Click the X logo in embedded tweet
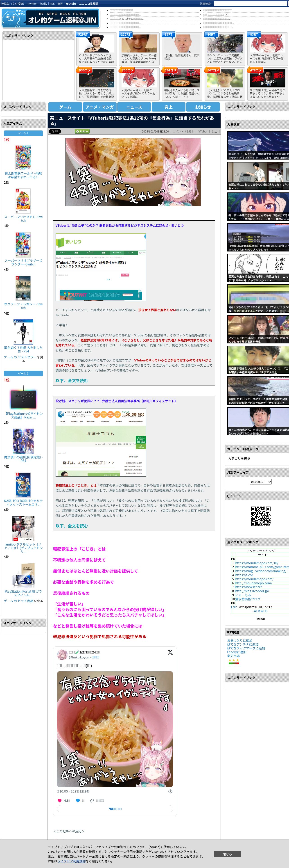Screen dimensions: 289x868 tap(170, 652)
